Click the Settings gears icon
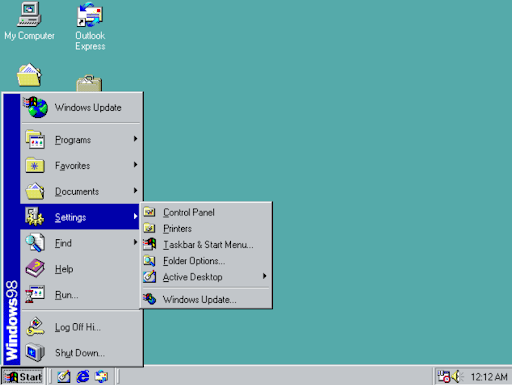Viewport: 512px width, 385px height. pyautogui.click(x=35, y=216)
